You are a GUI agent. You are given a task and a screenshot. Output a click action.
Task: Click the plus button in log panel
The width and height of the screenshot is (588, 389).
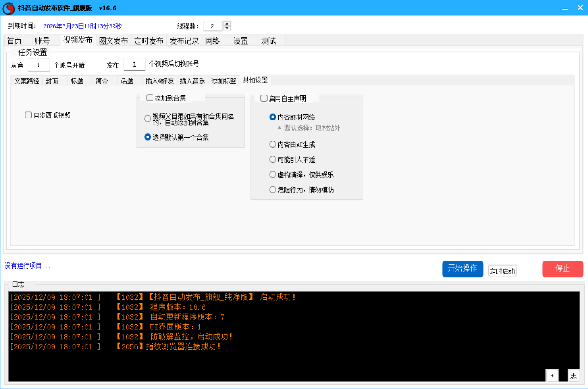552,376
